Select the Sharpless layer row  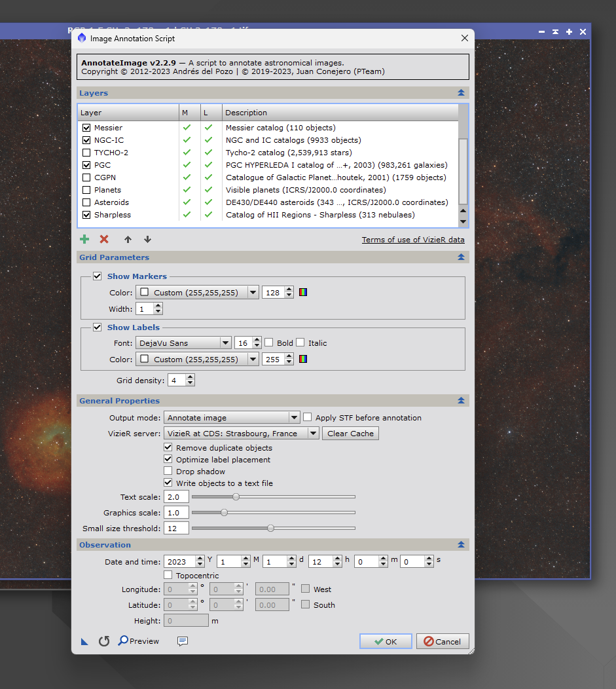268,214
